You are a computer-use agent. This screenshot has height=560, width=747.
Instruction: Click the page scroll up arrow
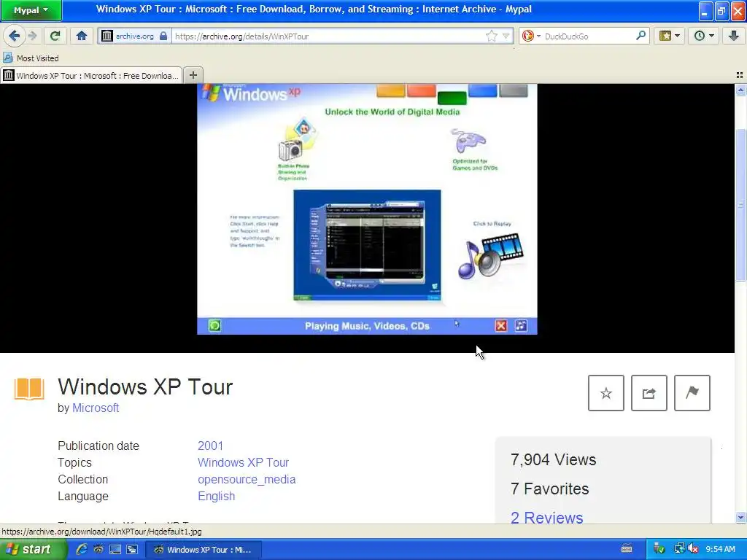pos(741,90)
